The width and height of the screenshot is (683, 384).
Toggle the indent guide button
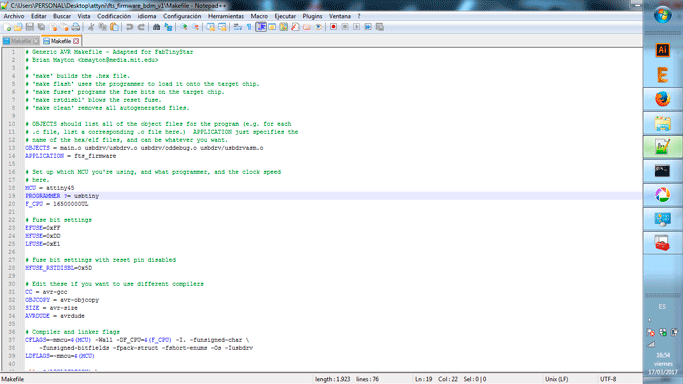click(261, 27)
